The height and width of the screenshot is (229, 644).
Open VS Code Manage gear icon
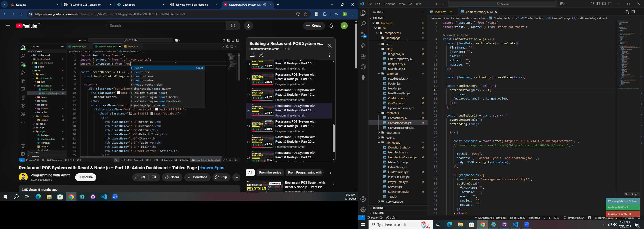pyautogui.click(x=363, y=210)
